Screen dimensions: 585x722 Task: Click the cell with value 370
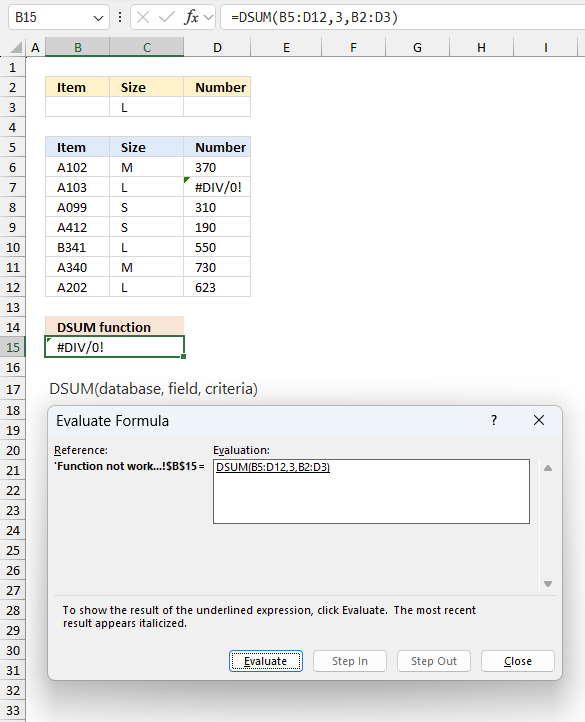coord(217,167)
